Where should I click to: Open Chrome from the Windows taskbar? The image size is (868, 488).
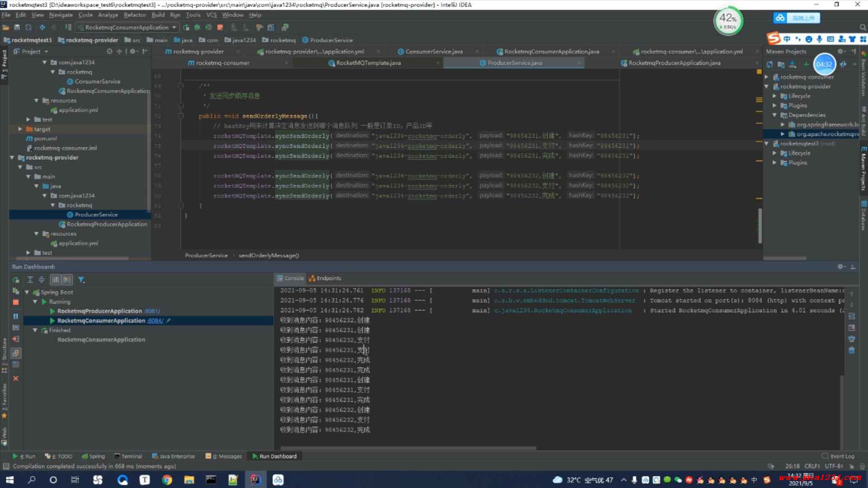(x=167, y=480)
